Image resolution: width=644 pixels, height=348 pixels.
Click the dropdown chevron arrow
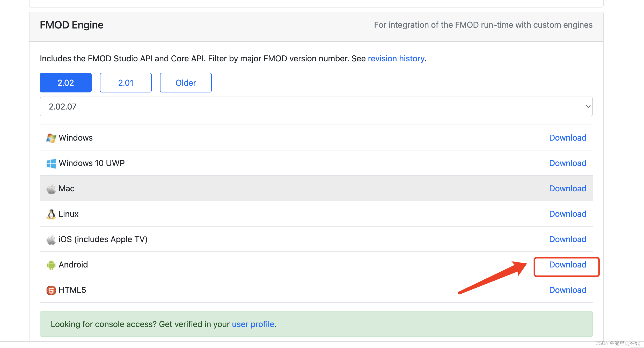coord(588,106)
